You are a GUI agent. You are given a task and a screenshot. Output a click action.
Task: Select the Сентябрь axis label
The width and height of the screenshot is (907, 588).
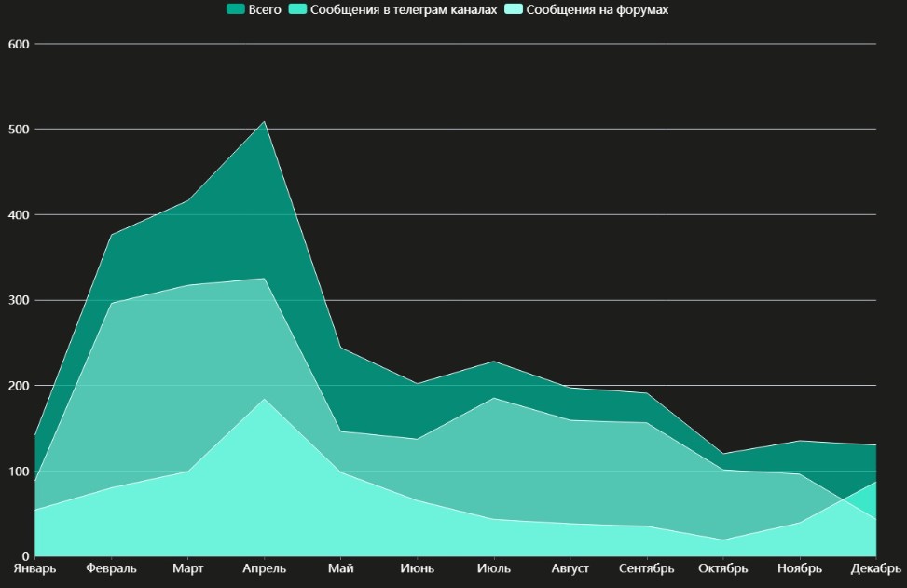646,568
